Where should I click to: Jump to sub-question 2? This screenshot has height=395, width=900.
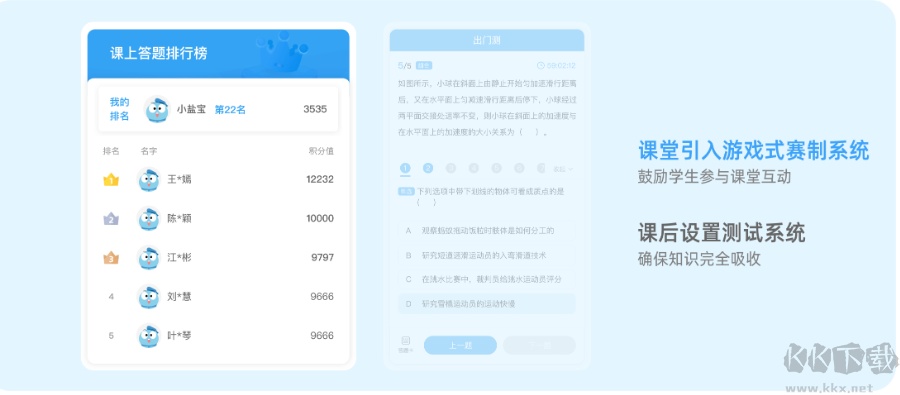pyautogui.click(x=428, y=168)
